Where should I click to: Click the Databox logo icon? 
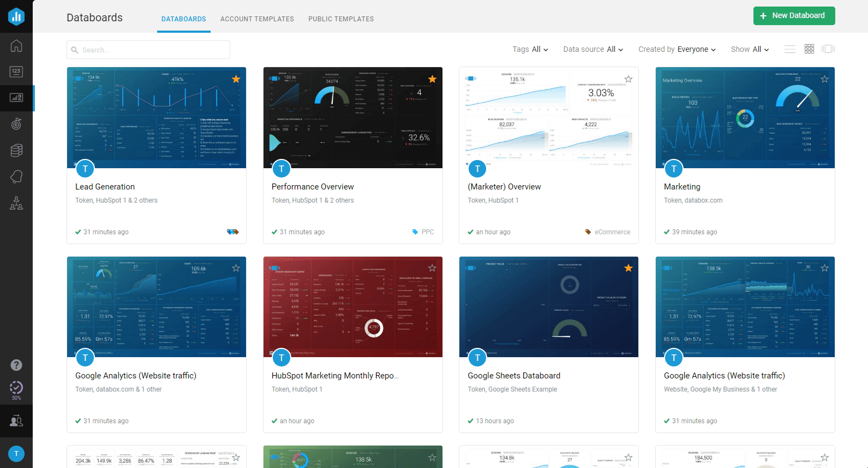pos(16,16)
